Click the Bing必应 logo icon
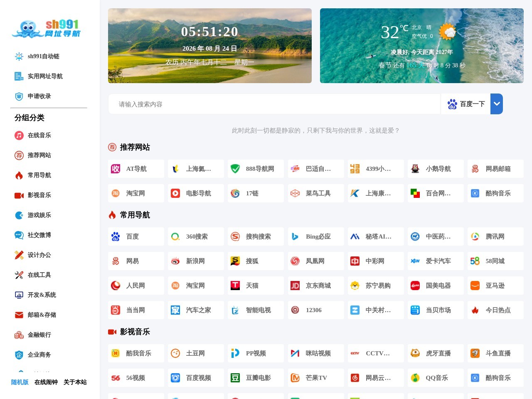 [295, 236]
